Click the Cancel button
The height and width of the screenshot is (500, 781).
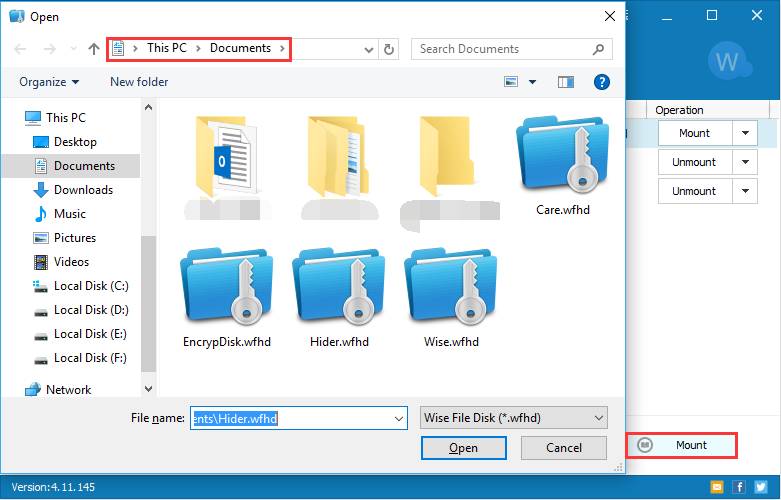[564, 448]
